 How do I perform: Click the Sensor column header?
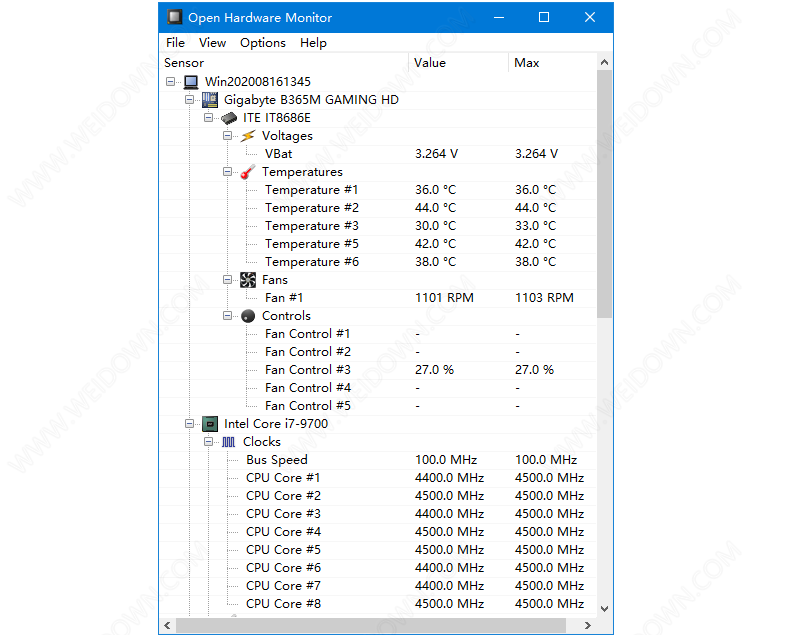pos(284,63)
